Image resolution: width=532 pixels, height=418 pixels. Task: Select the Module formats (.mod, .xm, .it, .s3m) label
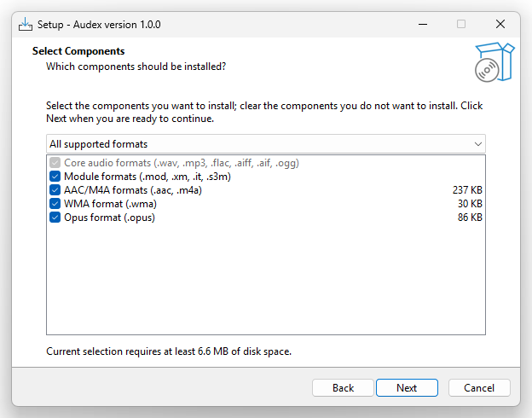click(x=147, y=177)
